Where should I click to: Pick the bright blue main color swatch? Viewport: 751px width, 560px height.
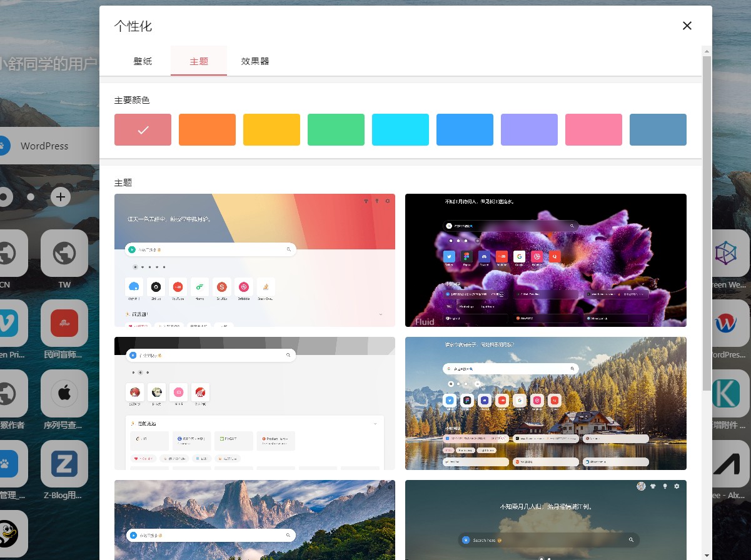pos(465,129)
